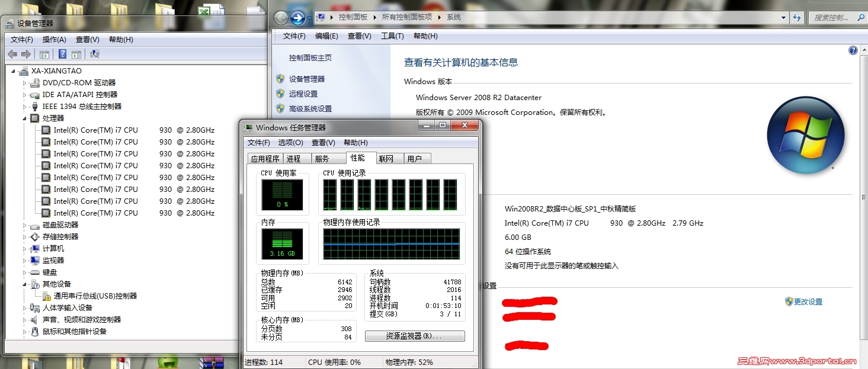Expand the IDE ATA/ATAPI 控制器 node arrow
This screenshot has width=868, height=369.
(25, 95)
